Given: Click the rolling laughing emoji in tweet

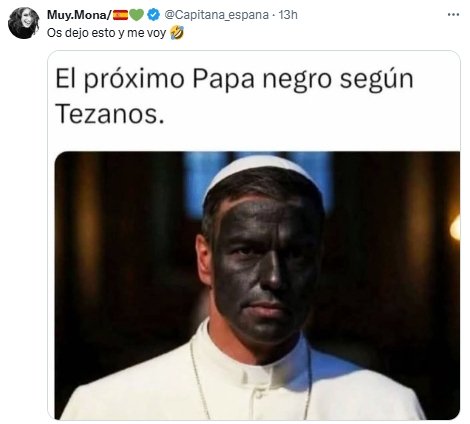Looking at the screenshot, I should coord(177,33).
